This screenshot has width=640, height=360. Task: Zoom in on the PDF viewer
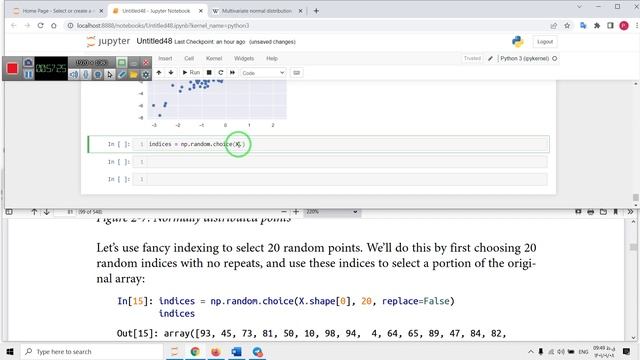coord(296,212)
